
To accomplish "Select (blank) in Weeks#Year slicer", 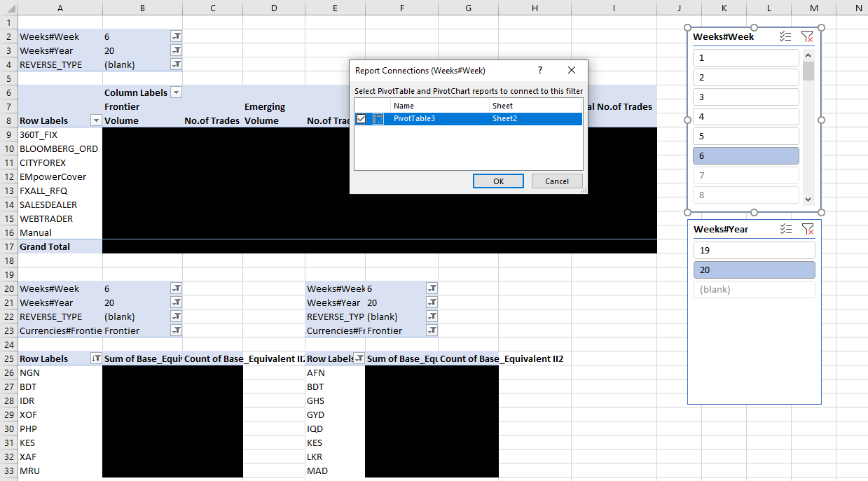I will (755, 290).
